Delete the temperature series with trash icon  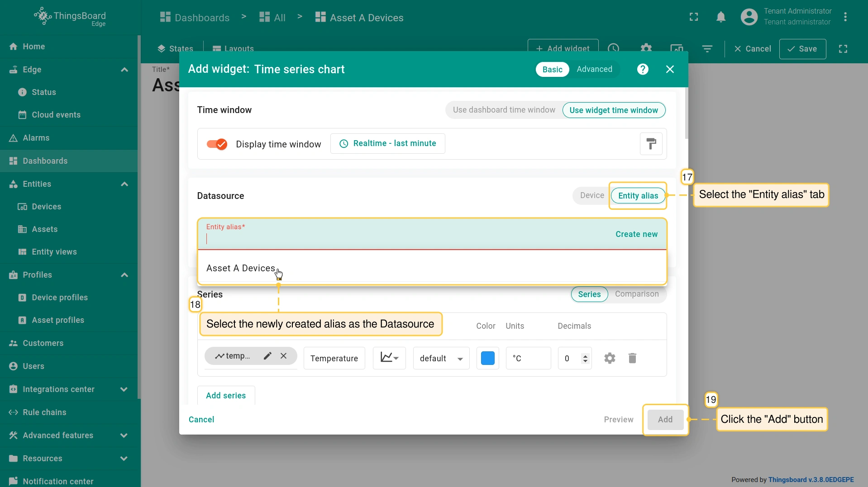pyautogui.click(x=632, y=358)
